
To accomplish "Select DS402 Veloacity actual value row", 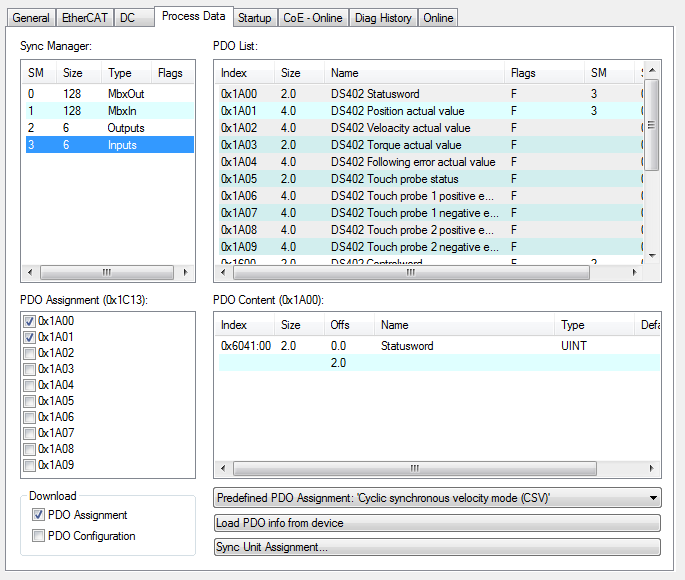I will (x=430, y=128).
